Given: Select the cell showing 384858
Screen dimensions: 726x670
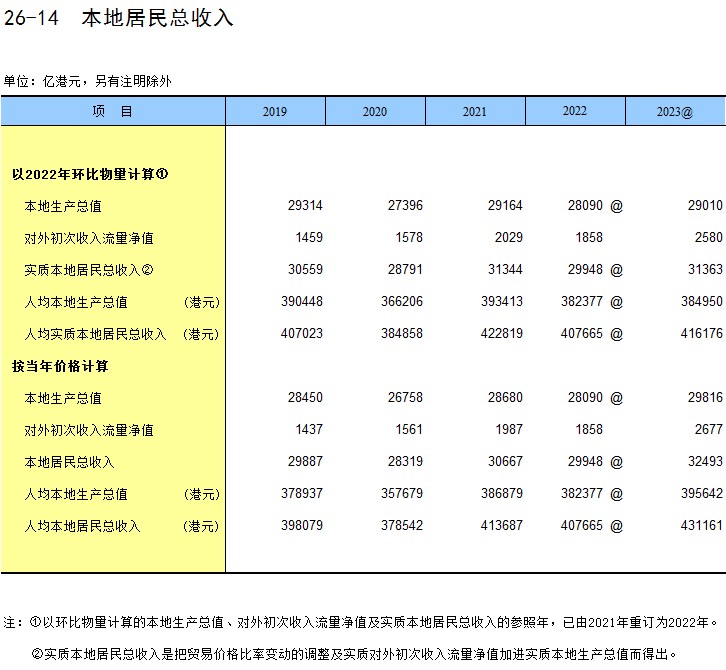Looking at the screenshot, I should pyautogui.click(x=402, y=334).
